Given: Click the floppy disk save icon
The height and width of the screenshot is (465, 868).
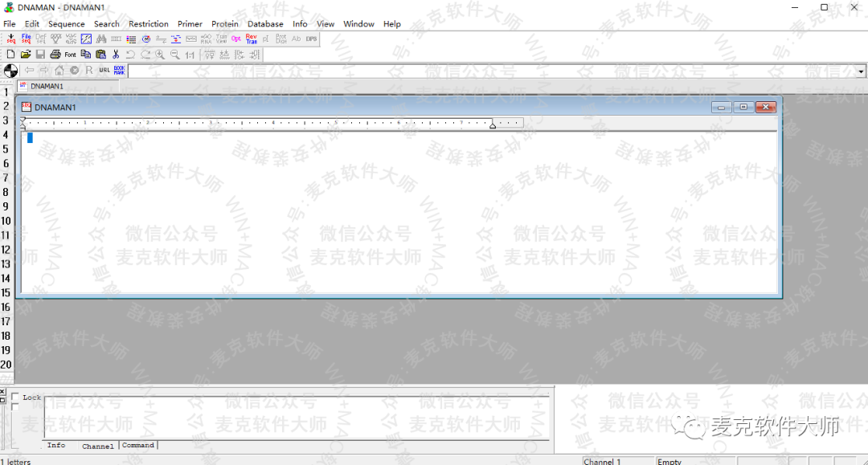Looking at the screenshot, I should [x=40, y=54].
